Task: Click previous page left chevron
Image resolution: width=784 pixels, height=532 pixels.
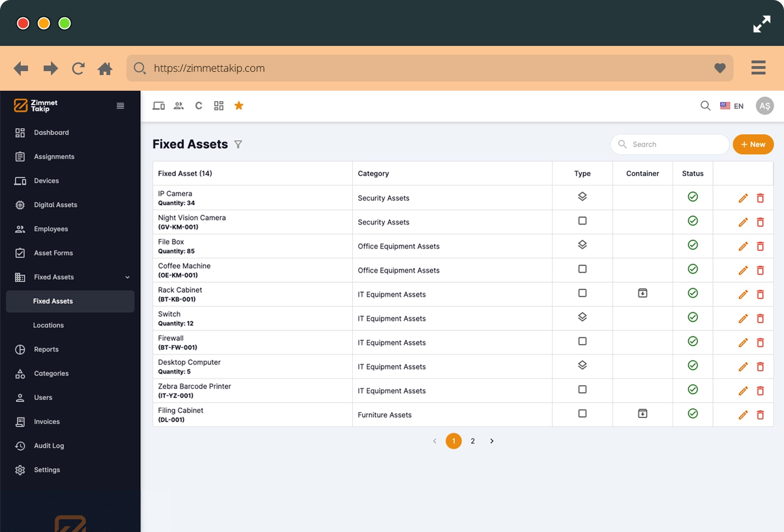Action: tap(435, 441)
